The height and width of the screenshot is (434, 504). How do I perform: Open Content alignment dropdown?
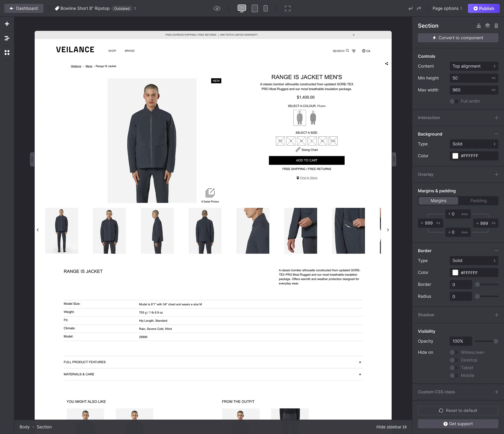tap(474, 66)
